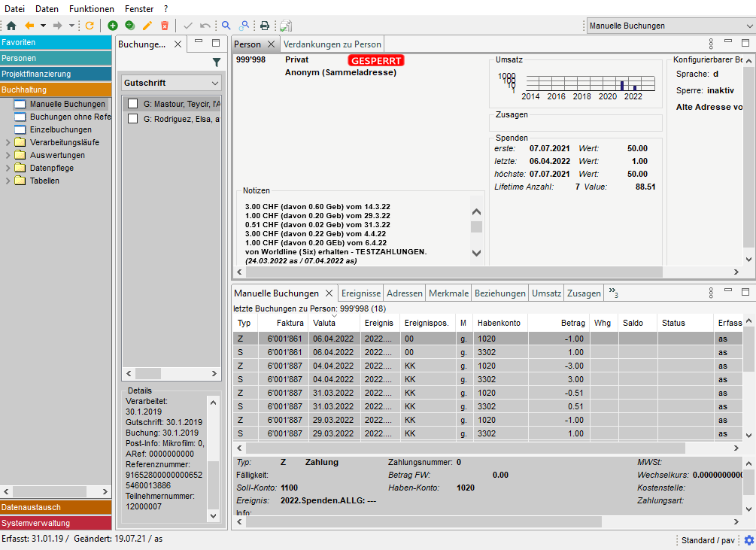Expand the Verarbeitungsläufe tree folder

(x=8, y=142)
